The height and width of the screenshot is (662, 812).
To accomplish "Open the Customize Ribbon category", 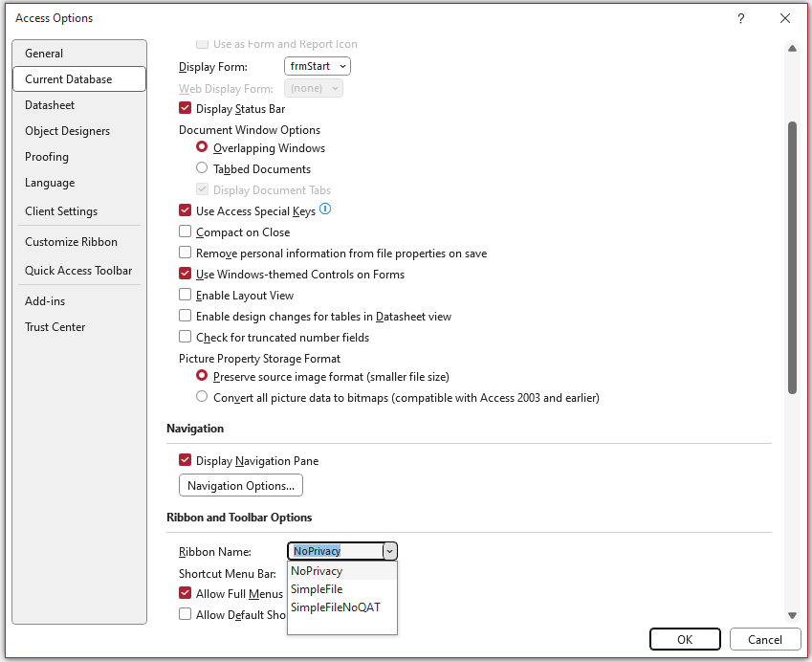I will pyautogui.click(x=79, y=242).
